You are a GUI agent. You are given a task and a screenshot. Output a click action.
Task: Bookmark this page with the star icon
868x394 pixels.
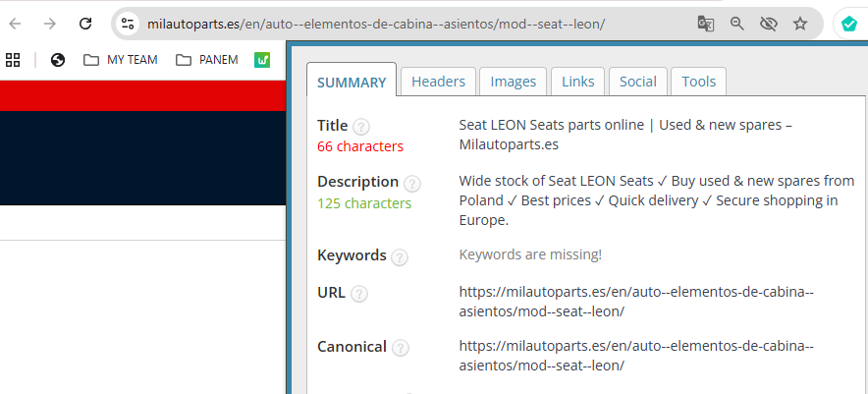[800, 24]
